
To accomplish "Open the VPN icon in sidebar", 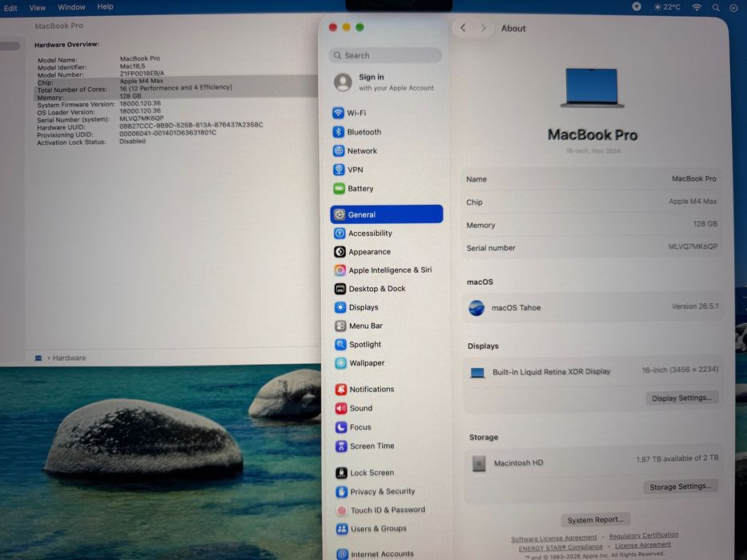I will point(339,170).
